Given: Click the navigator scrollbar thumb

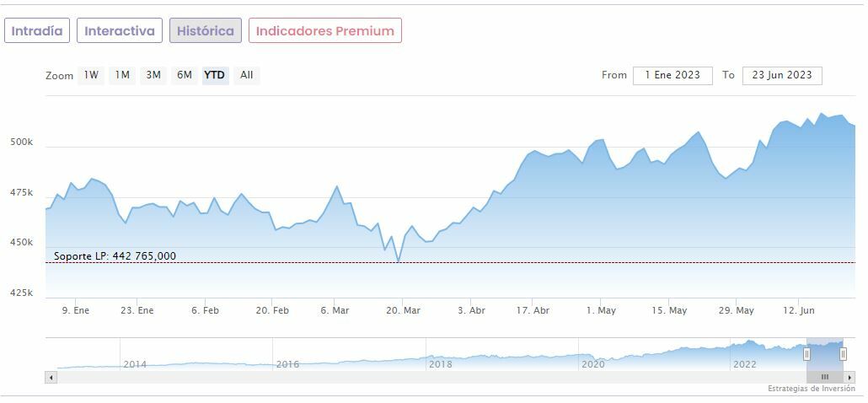Looking at the screenshot, I should 825,377.
